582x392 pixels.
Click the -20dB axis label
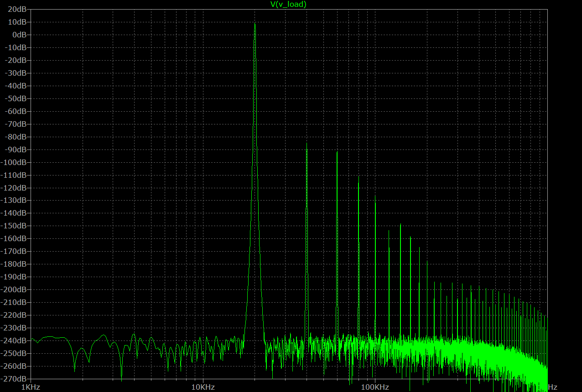pos(16,60)
